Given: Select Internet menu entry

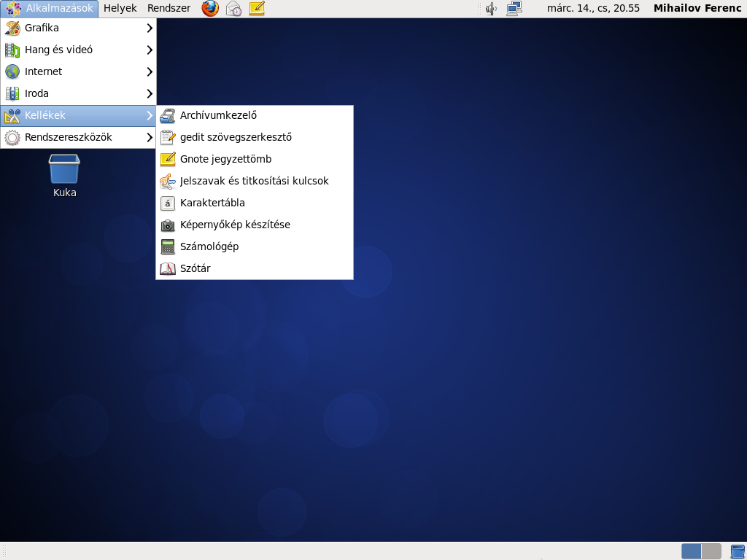Looking at the screenshot, I should (79, 72).
